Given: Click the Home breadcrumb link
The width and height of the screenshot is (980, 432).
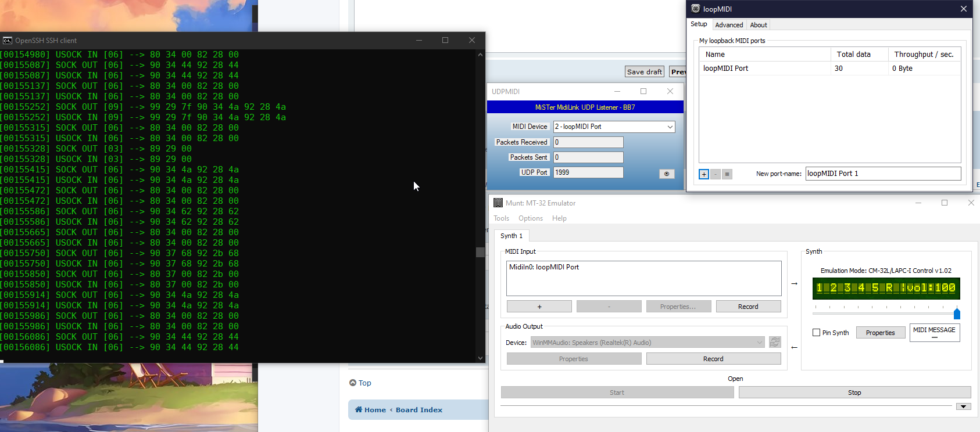Looking at the screenshot, I should (x=375, y=410).
